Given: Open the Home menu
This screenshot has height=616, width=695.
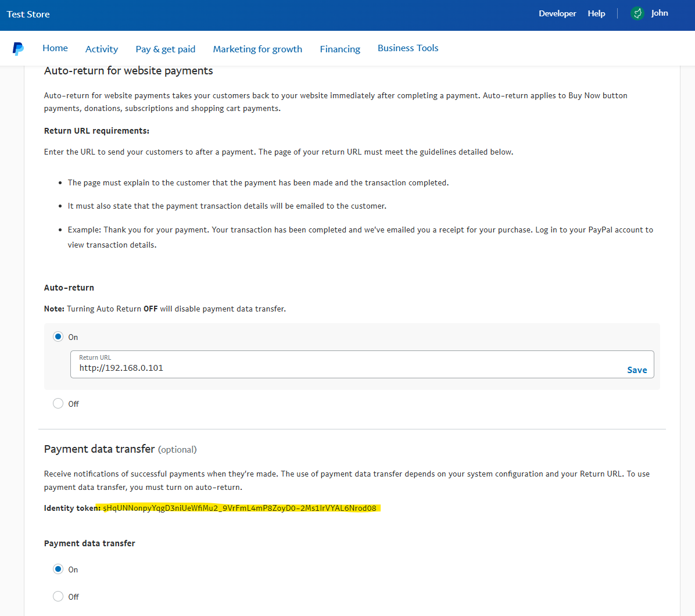Looking at the screenshot, I should (55, 48).
